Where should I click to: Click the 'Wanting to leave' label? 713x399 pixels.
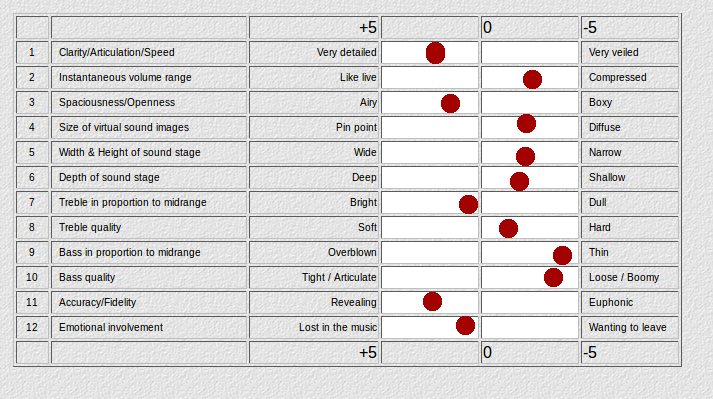click(628, 328)
